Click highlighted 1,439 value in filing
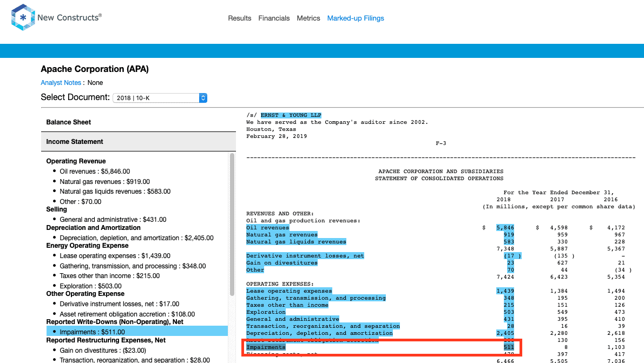 [505, 291]
